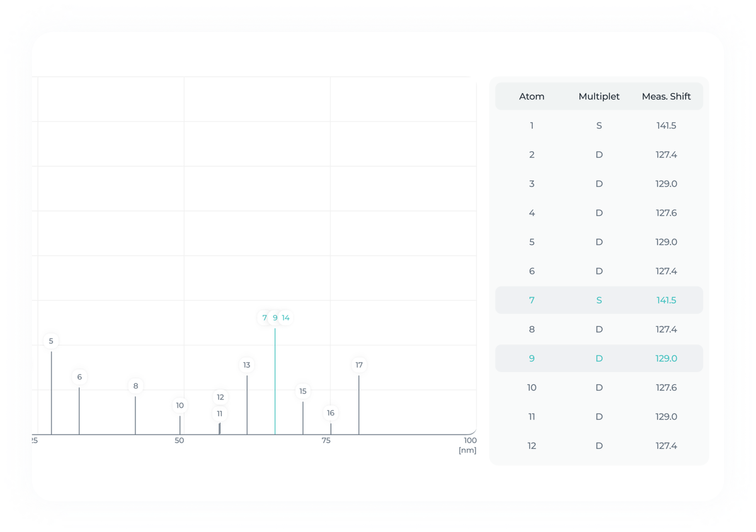Select peak marker 17 in the spectrum
Screen dimensions: 756x532
click(x=359, y=365)
